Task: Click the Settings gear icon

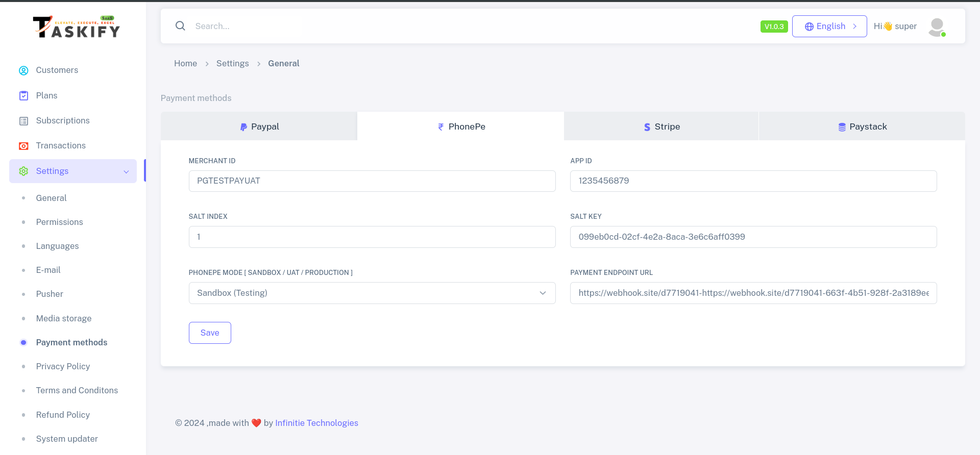Action: coord(23,171)
